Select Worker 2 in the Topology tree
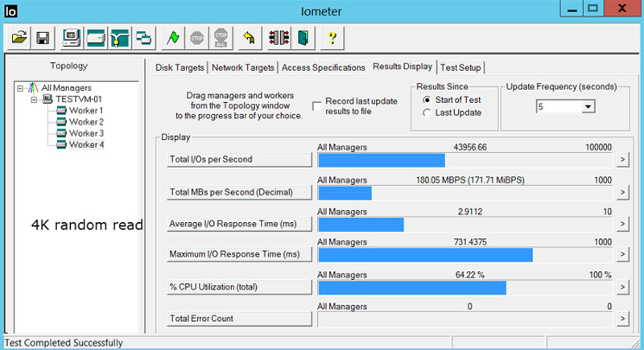The width and height of the screenshot is (644, 350). pyautogui.click(x=86, y=121)
